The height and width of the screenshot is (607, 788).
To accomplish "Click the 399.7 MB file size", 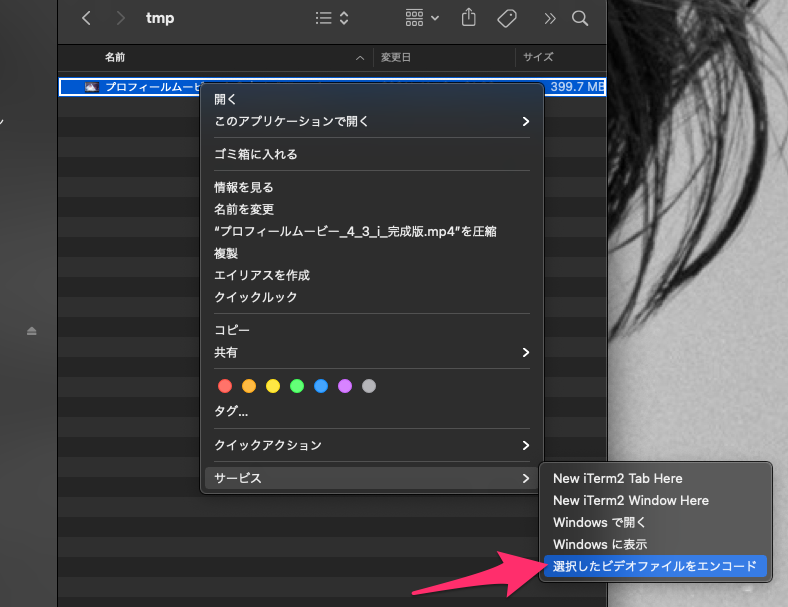I will click(x=577, y=87).
